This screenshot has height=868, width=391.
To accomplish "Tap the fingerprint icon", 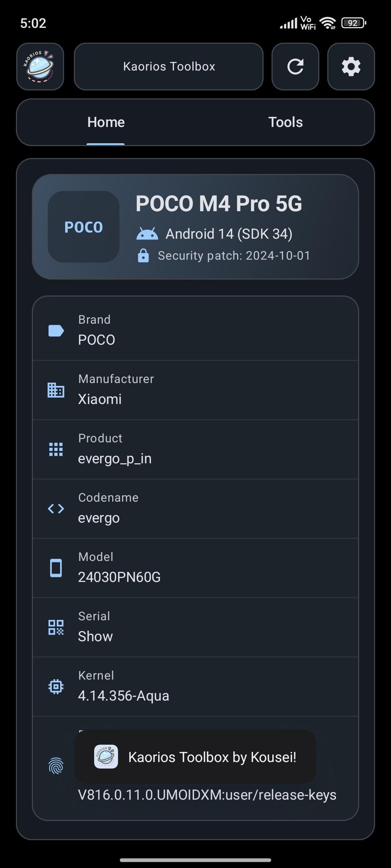I will (x=56, y=766).
